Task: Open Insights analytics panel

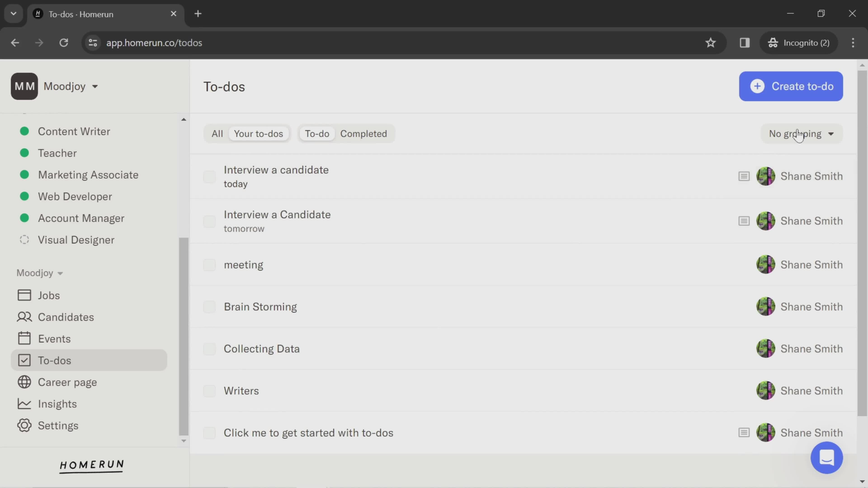Action: (57, 404)
